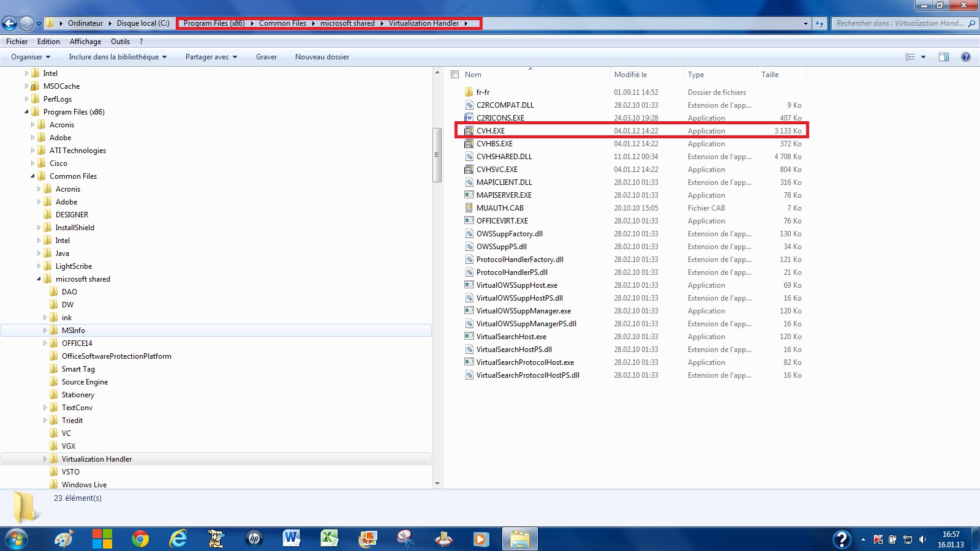Select the VSTO folder in tree
The image size is (980, 551).
point(70,472)
